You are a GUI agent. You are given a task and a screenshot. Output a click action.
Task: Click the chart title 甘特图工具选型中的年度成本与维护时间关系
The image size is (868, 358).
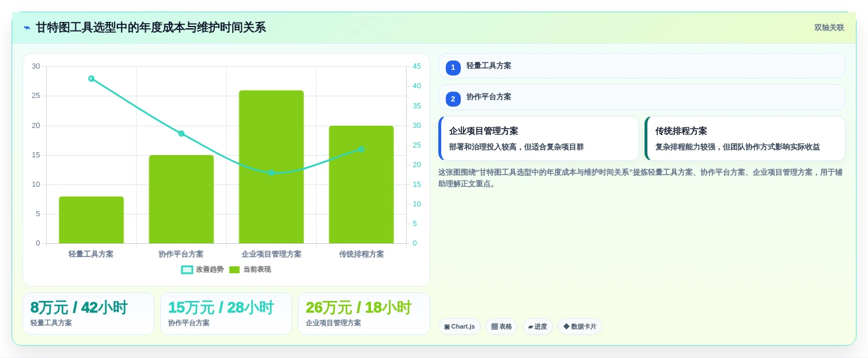151,28
